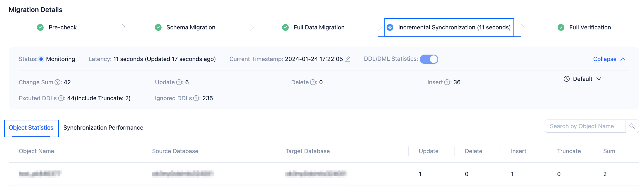Click the Full Data Migration checkmark icon

click(x=285, y=27)
